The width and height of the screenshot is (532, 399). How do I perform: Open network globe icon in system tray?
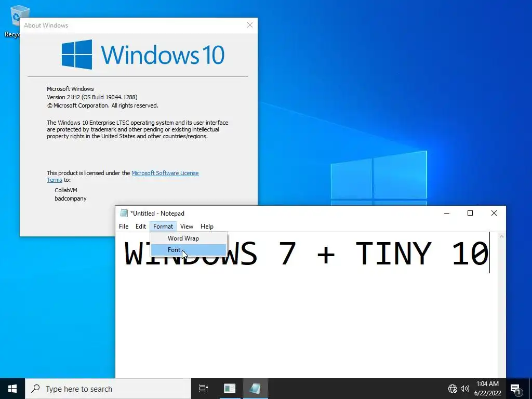click(453, 389)
